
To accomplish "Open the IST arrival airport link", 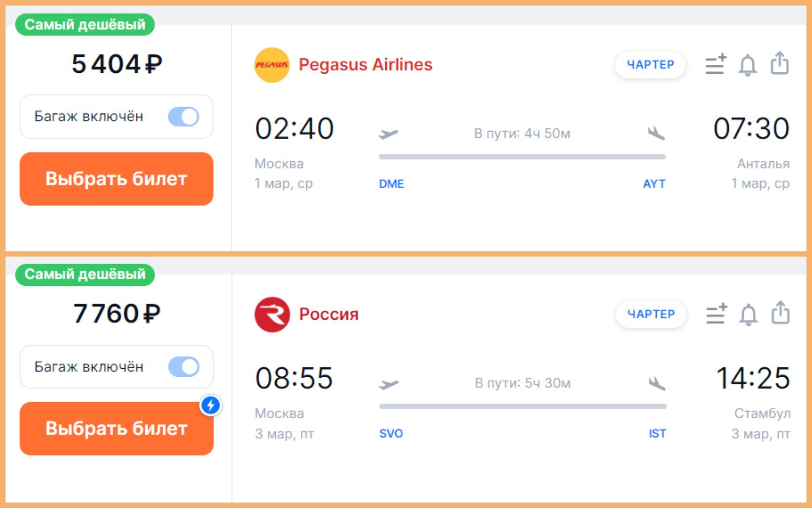I will [657, 433].
